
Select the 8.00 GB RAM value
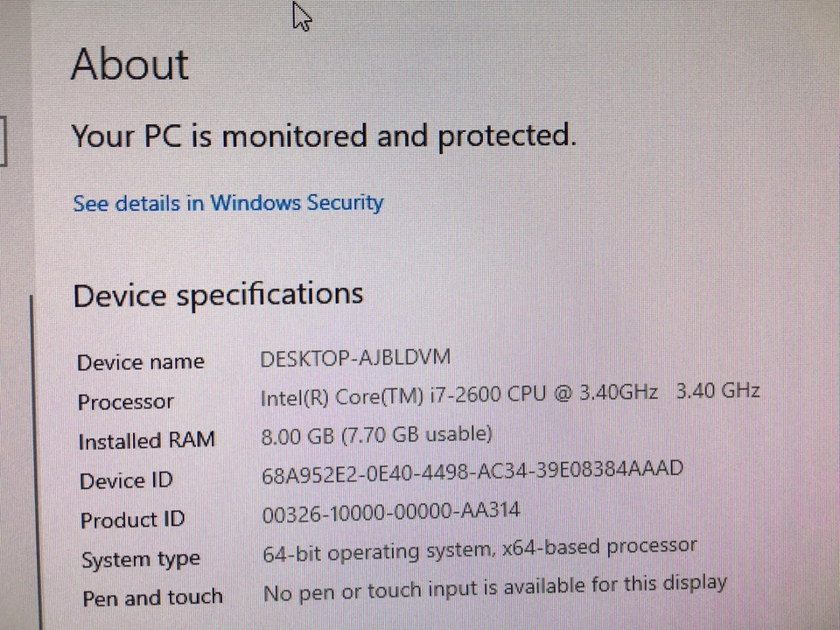(x=377, y=433)
